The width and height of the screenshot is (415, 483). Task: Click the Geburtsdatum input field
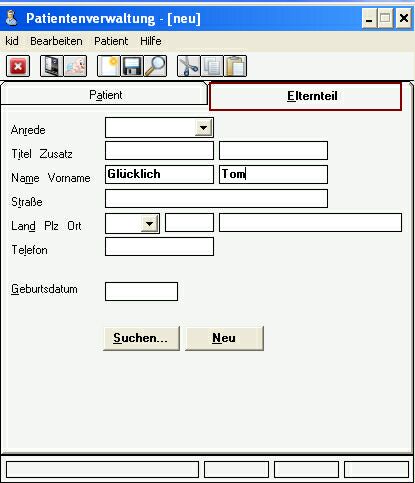click(x=141, y=291)
